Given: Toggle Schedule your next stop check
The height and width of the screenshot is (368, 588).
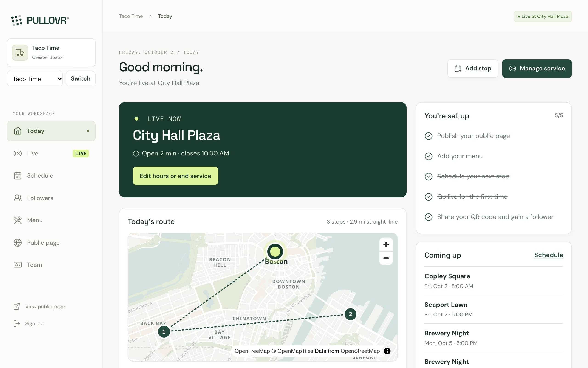Looking at the screenshot, I should (428, 176).
